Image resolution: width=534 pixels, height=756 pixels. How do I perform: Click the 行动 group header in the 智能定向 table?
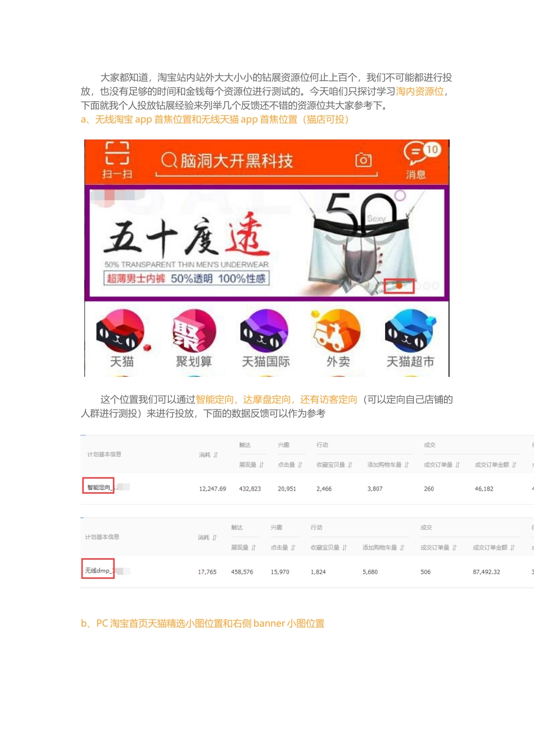322,445
